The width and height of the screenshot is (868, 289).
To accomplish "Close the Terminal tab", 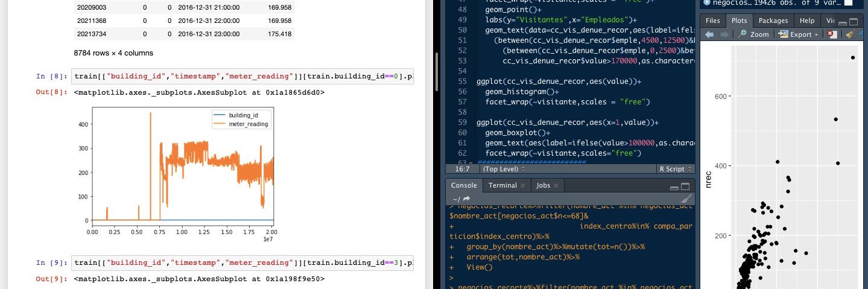I will [522, 186].
